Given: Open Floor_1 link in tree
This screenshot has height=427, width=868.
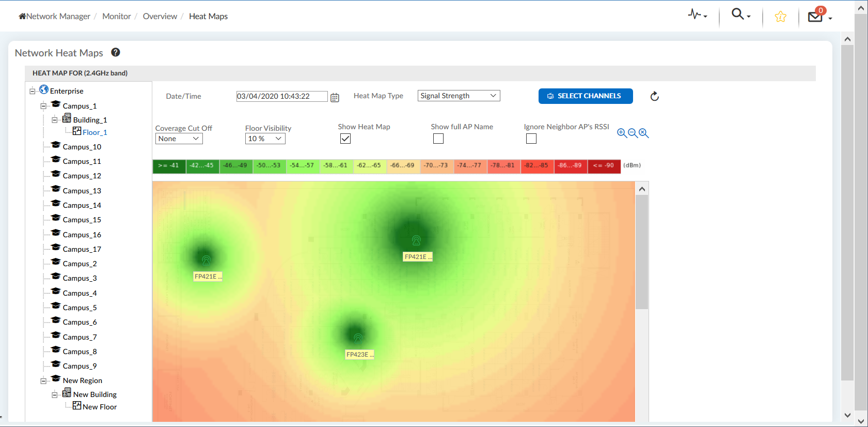Looking at the screenshot, I should pyautogui.click(x=95, y=132).
